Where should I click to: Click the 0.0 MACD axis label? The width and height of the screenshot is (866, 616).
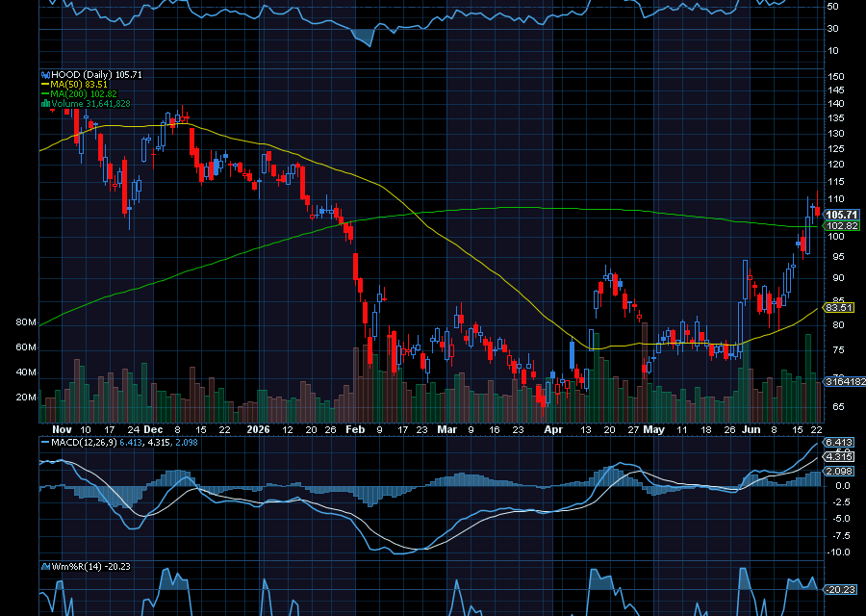coord(843,486)
